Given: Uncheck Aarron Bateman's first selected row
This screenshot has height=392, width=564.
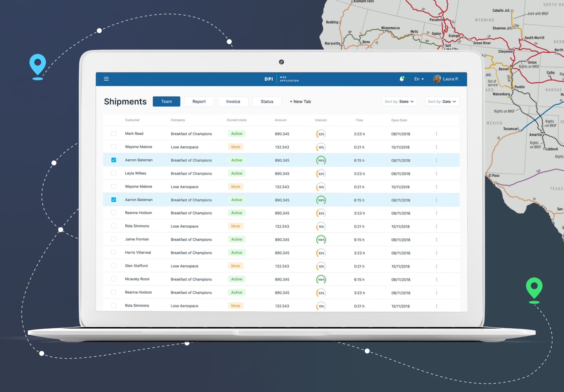Looking at the screenshot, I should pyautogui.click(x=114, y=160).
